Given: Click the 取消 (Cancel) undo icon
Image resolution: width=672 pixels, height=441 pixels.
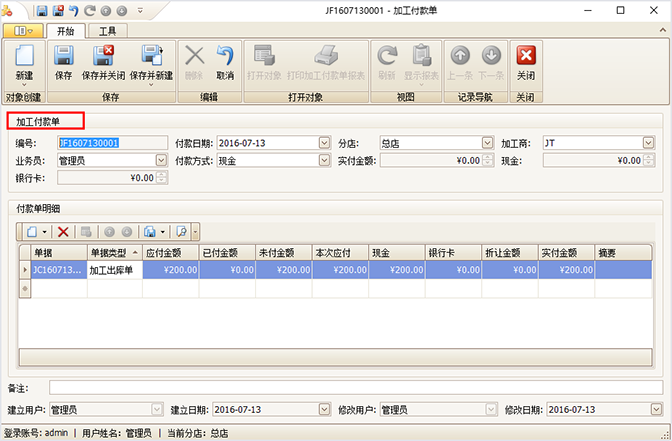Looking at the screenshot, I should pos(225,62).
